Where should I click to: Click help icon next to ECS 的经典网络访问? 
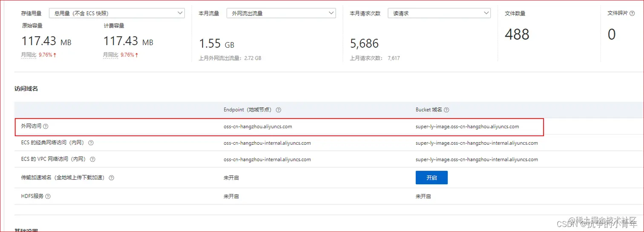pyautogui.click(x=91, y=143)
